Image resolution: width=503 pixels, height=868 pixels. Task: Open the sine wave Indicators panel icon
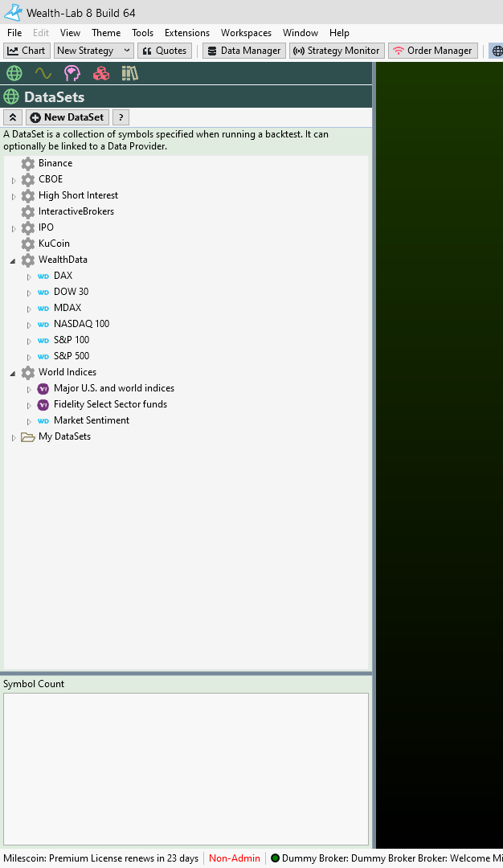(x=43, y=73)
